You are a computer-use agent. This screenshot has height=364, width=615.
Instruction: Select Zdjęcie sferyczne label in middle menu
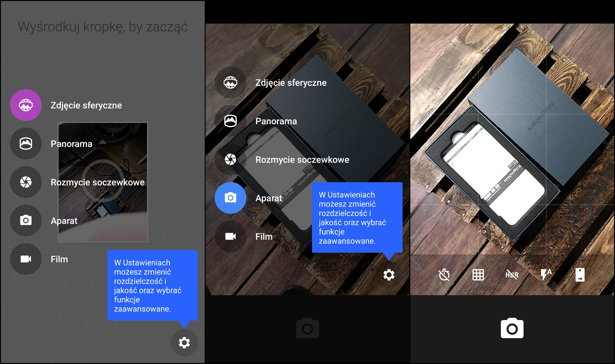click(x=291, y=83)
